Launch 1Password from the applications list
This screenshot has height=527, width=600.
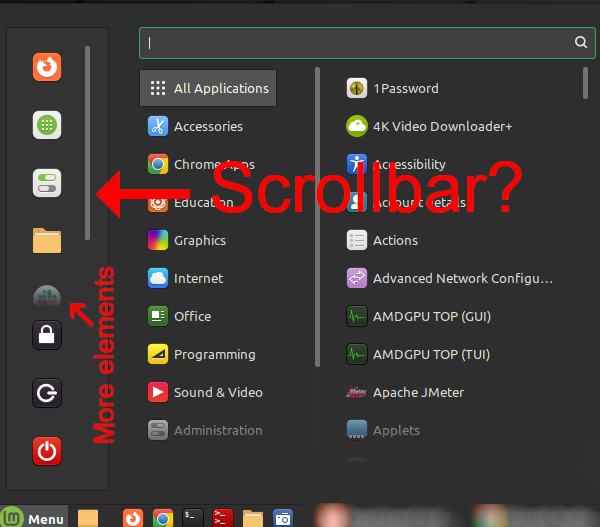(x=405, y=88)
